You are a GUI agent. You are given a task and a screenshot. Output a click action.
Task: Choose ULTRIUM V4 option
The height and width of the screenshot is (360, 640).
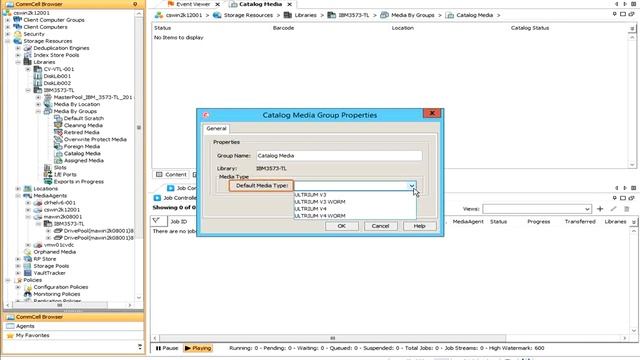point(355,209)
